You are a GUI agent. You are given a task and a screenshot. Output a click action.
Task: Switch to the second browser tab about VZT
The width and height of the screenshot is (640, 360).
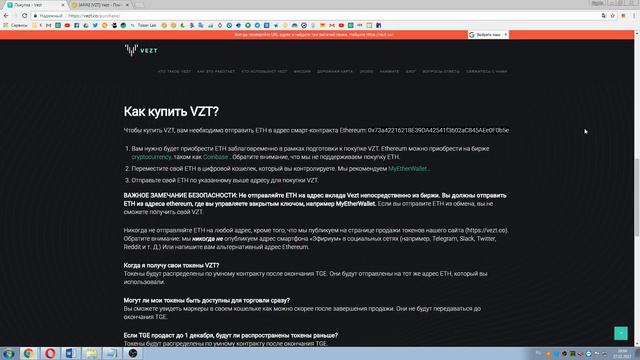tap(100, 5)
